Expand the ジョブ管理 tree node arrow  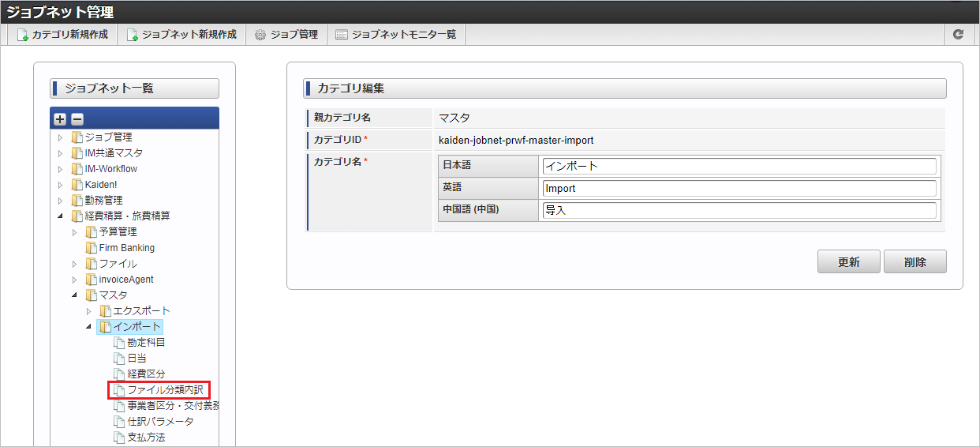coord(60,137)
